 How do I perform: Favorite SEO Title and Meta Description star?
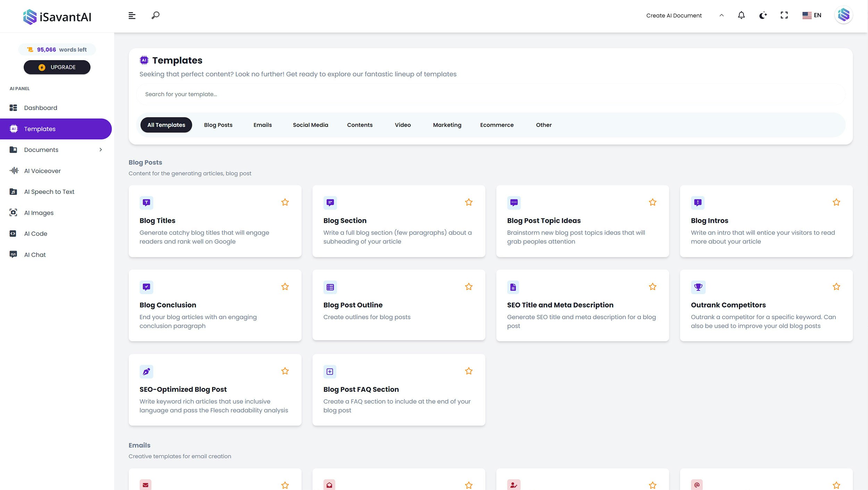click(x=653, y=287)
